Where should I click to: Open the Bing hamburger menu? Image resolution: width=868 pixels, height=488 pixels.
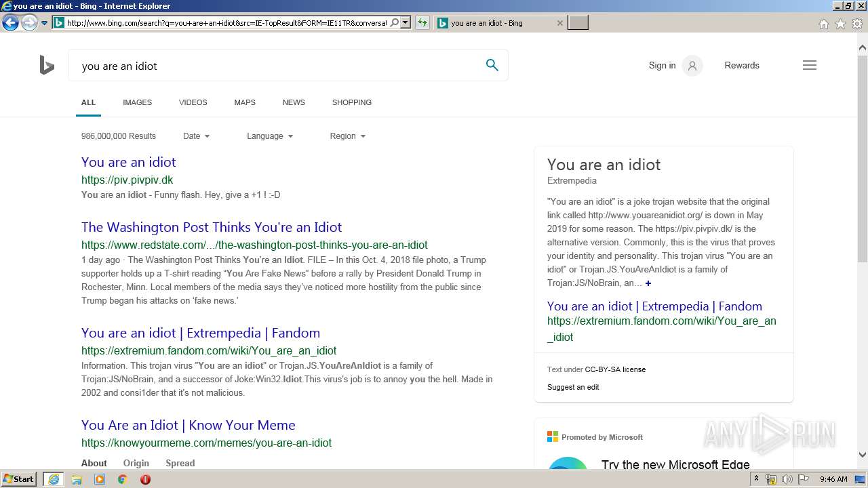810,65
